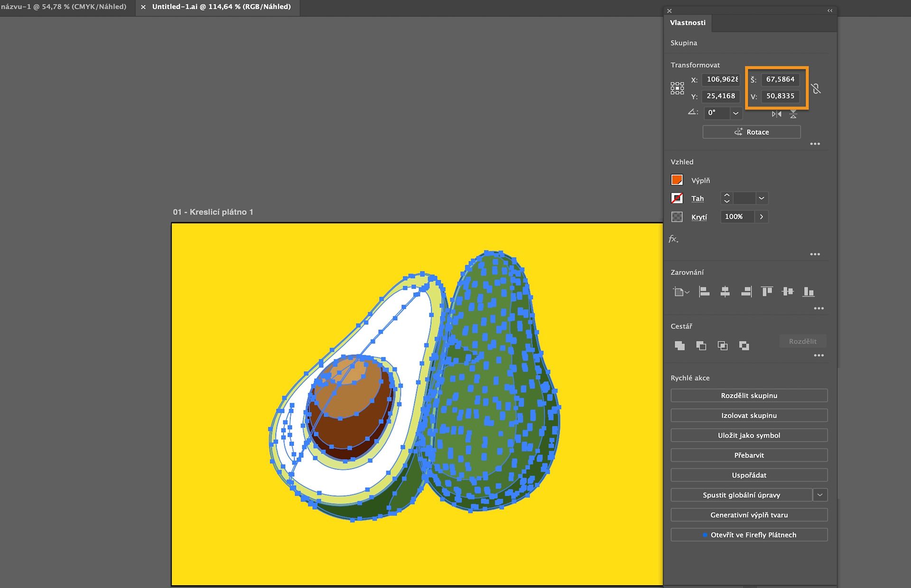This screenshot has height=588, width=911.
Task: Show more Transformovat options
Action: [x=815, y=144]
